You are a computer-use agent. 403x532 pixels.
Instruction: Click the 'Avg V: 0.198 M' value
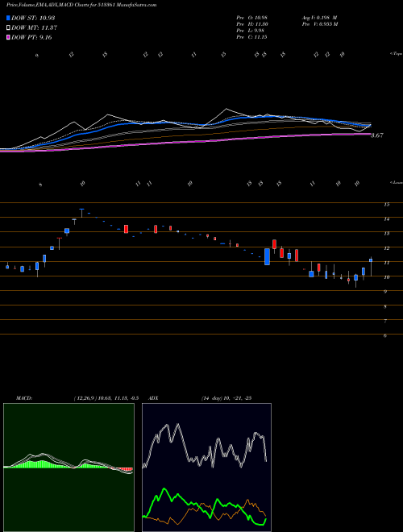click(x=319, y=18)
